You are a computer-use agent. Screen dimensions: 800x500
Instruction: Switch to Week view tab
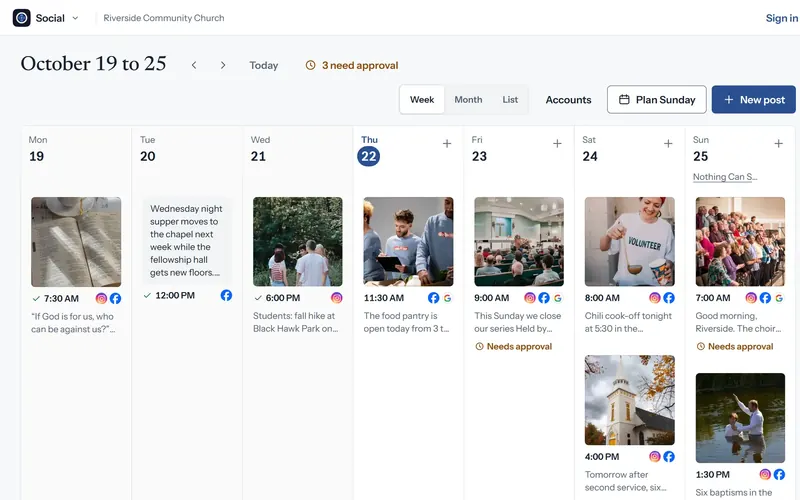tap(422, 99)
